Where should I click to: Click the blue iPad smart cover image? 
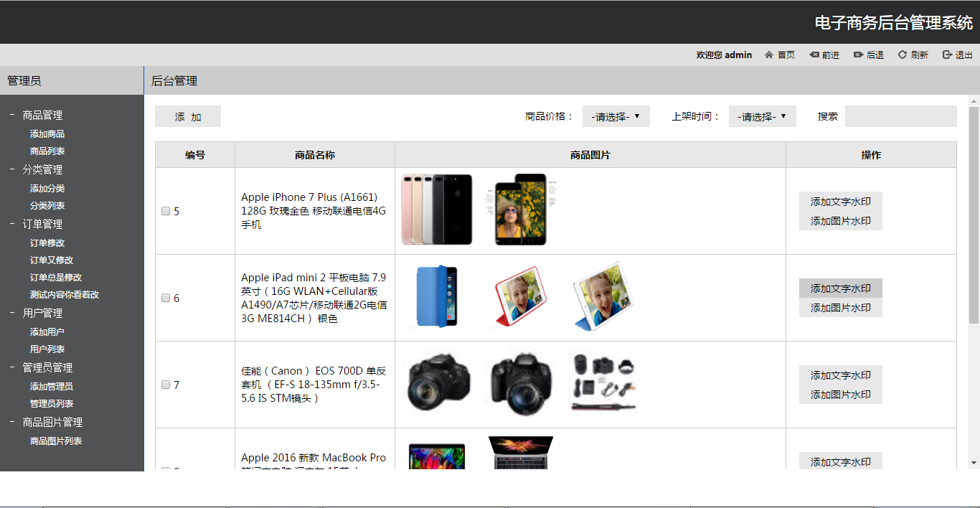pos(437,296)
